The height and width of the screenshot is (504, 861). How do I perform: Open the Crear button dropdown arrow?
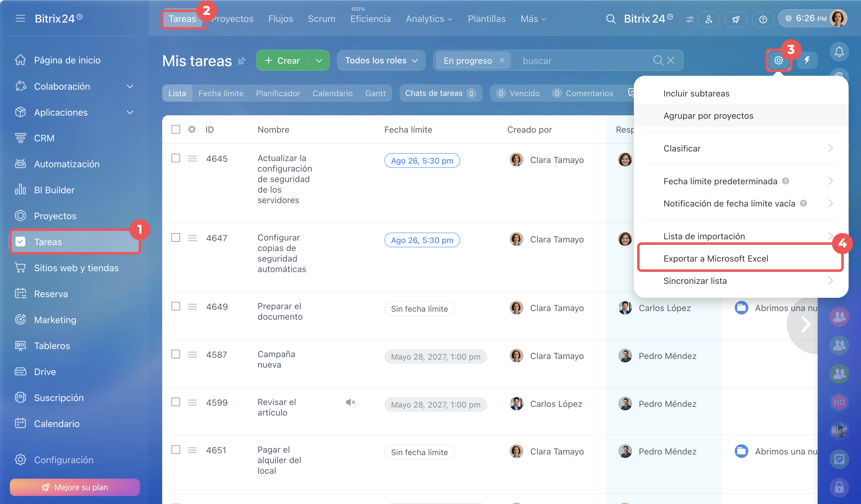pos(319,60)
